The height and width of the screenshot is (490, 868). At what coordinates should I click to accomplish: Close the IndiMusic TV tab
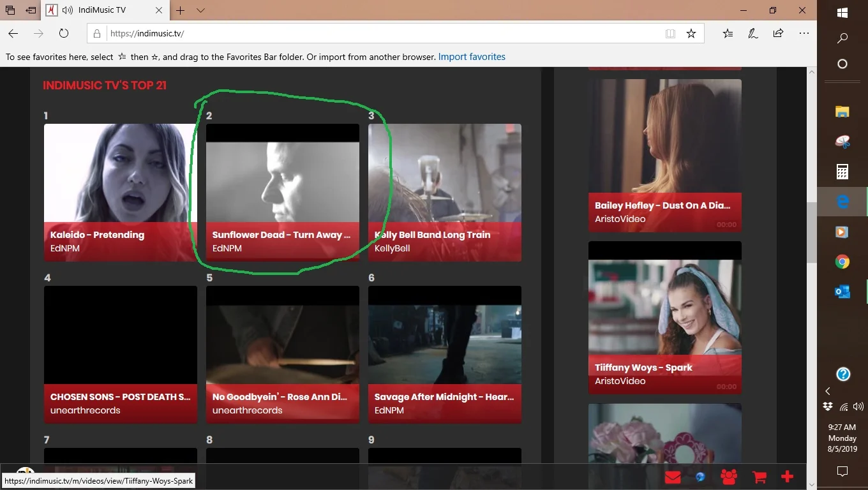tap(160, 10)
